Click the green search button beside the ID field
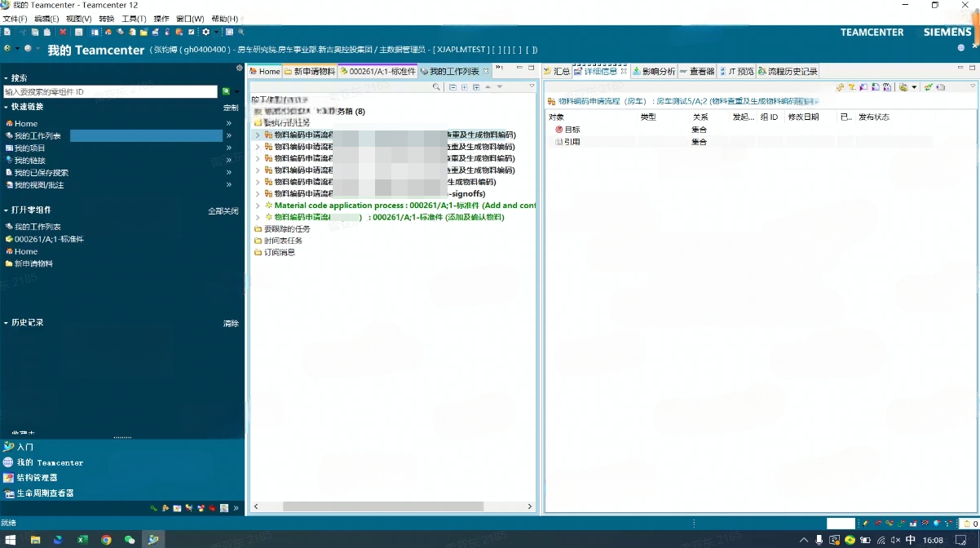980x548 pixels. pyautogui.click(x=226, y=92)
